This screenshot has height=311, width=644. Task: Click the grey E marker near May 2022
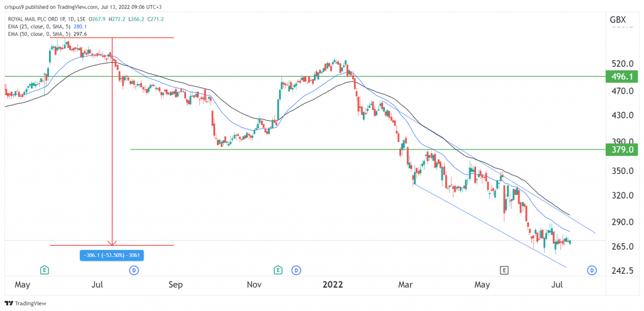point(504,270)
